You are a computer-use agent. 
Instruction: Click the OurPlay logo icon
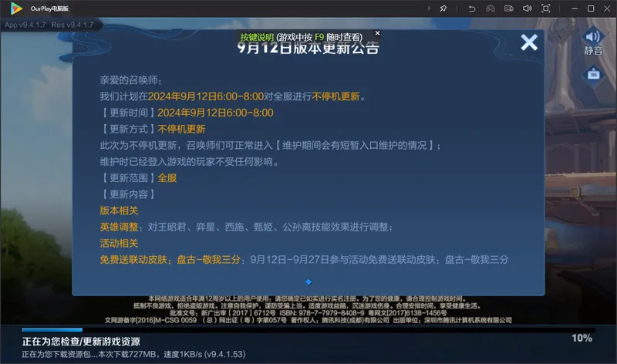coord(17,8)
